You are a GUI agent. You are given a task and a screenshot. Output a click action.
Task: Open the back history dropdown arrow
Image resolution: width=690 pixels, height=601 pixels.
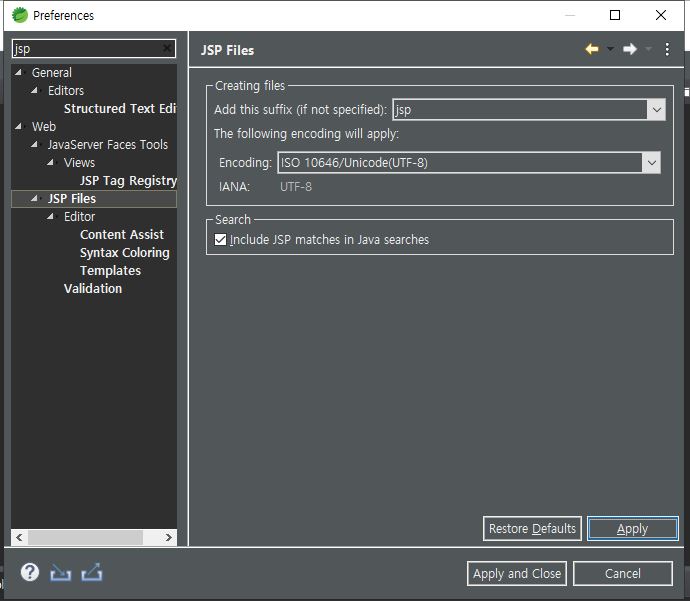pos(610,50)
